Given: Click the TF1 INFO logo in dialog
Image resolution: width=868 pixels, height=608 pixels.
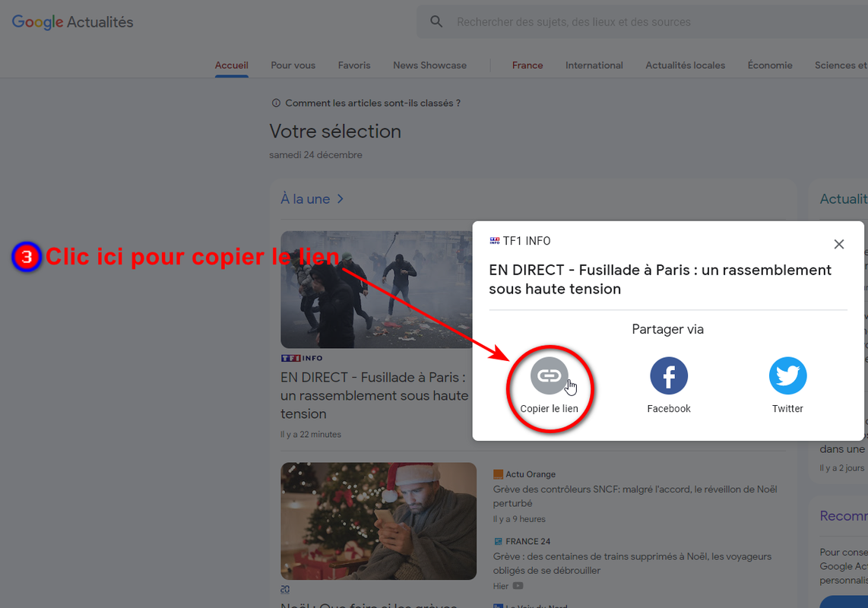Looking at the screenshot, I should [x=494, y=241].
